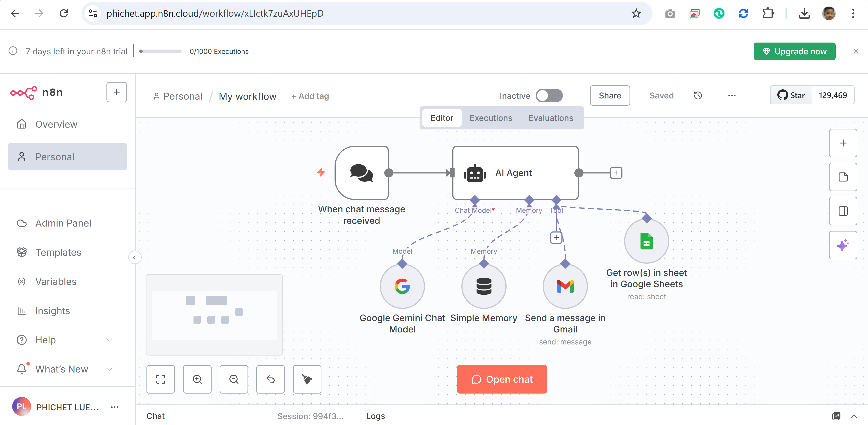Open the Overview page

(x=67, y=124)
